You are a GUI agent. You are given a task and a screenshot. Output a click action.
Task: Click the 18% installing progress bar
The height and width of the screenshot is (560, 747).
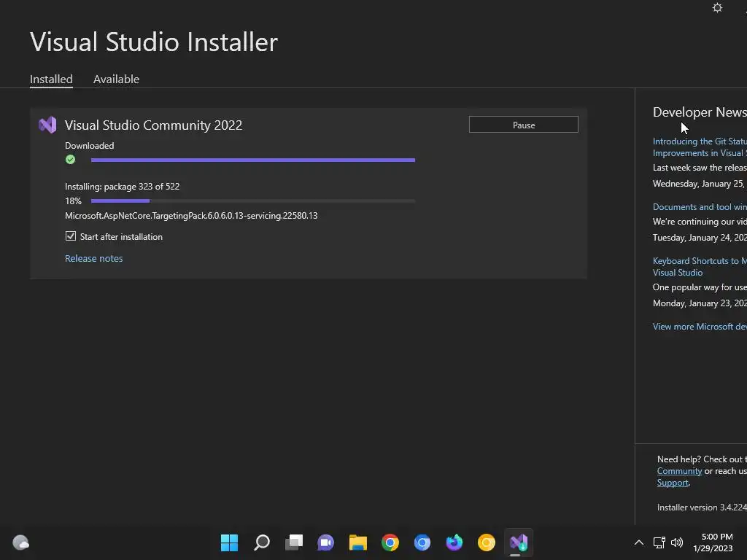tap(253, 201)
